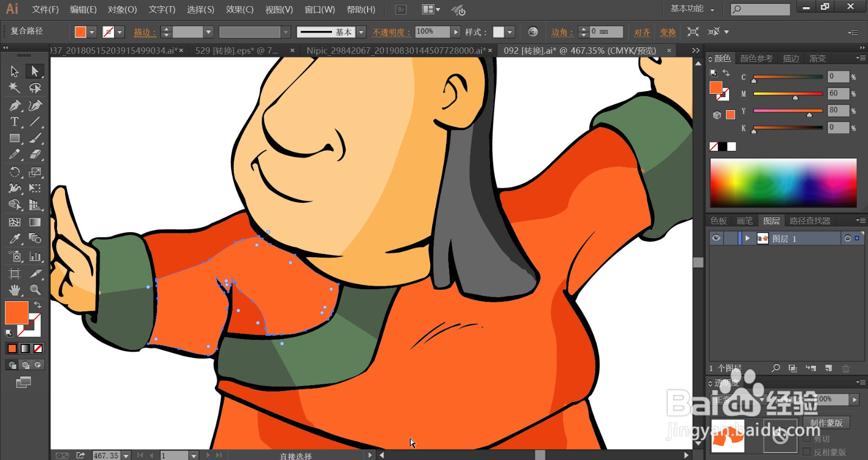The width and height of the screenshot is (868, 460).
Task: Open the 对象(O) menu
Action: [x=122, y=10]
